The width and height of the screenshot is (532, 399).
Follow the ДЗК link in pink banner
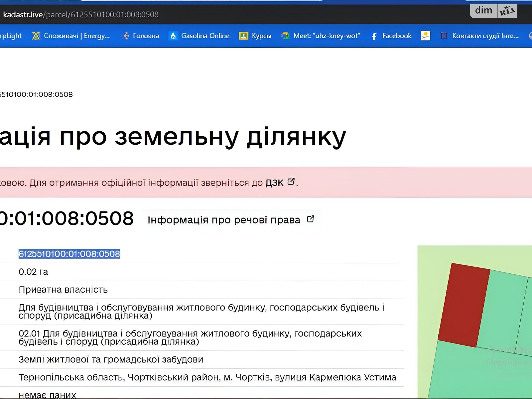click(274, 183)
